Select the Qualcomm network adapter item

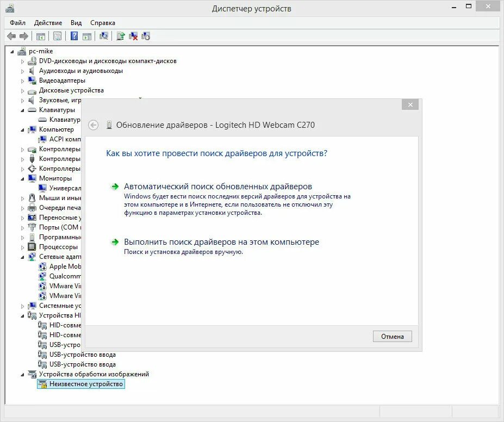[65, 276]
